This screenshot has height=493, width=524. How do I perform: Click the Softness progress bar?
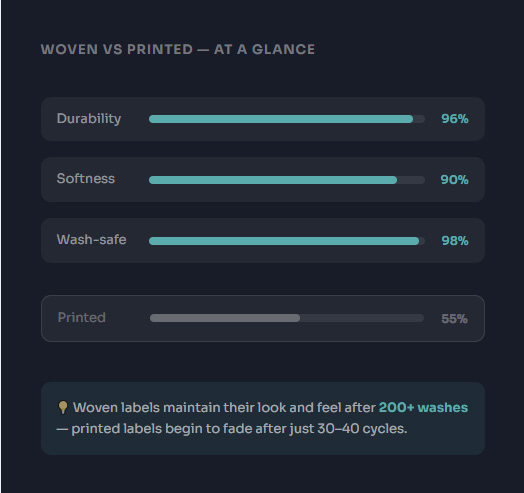click(287, 180)
